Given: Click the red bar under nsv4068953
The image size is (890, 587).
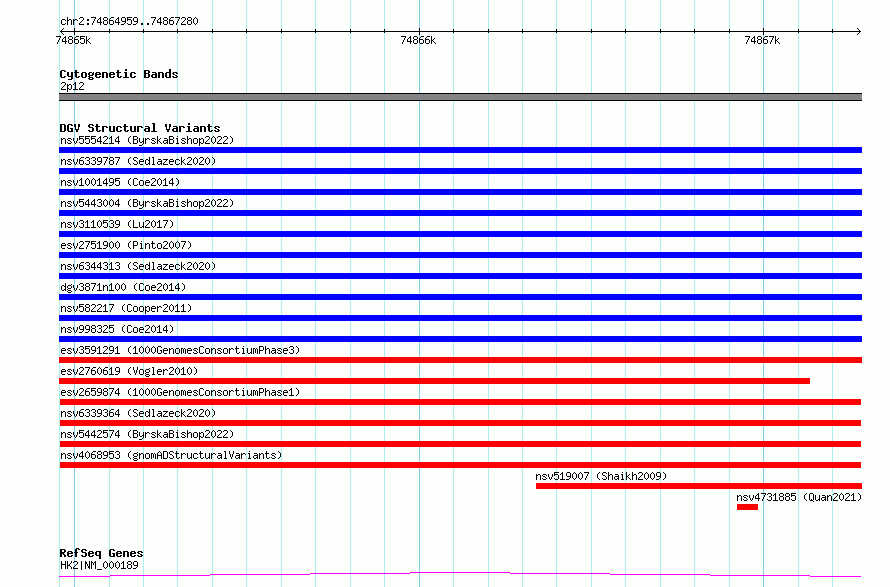Looking at the screenshot, I should pos(460,465).
